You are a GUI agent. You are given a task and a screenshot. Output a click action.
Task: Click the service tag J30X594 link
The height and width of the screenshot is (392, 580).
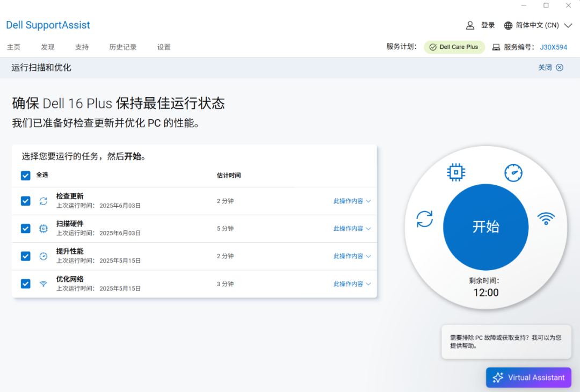tap(553, 47)
